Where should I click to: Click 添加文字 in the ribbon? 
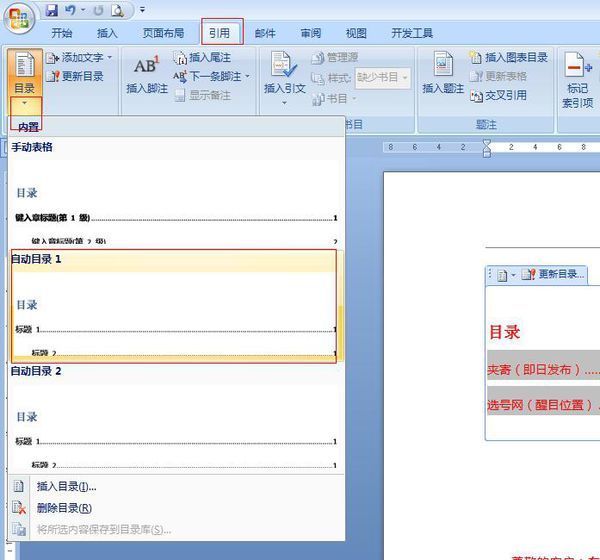click(79, 57)
